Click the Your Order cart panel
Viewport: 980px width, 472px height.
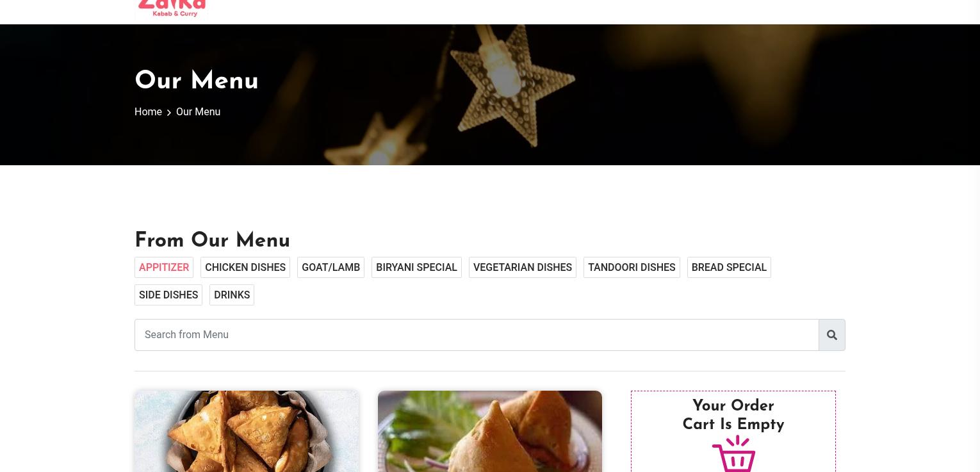pos(733,431)
